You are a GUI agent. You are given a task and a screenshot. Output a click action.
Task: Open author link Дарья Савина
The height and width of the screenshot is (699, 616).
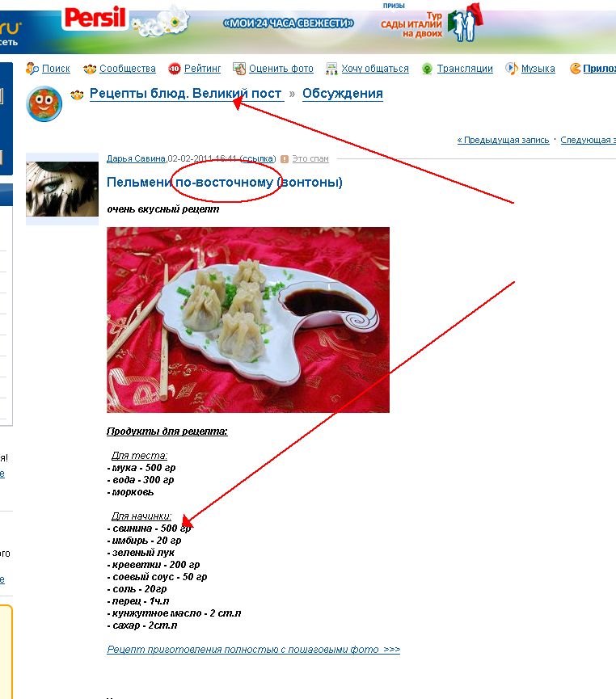(x=136, y=158)
